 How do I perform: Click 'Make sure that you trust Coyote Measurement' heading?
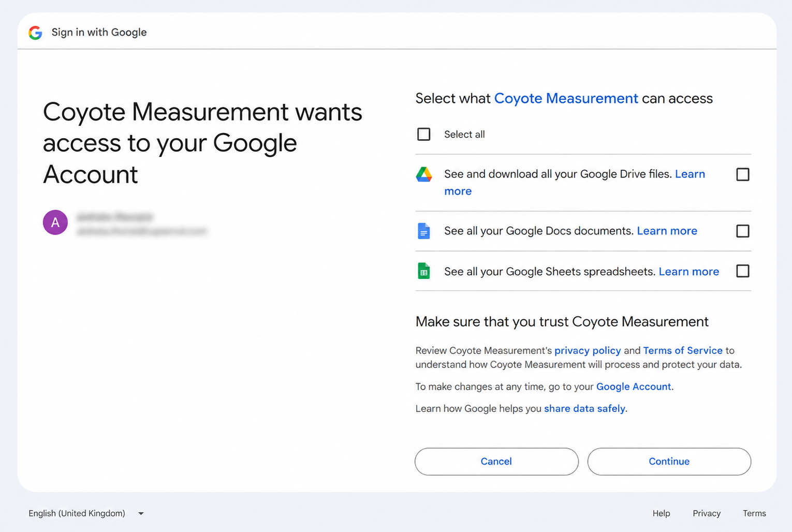pos(562,322)
